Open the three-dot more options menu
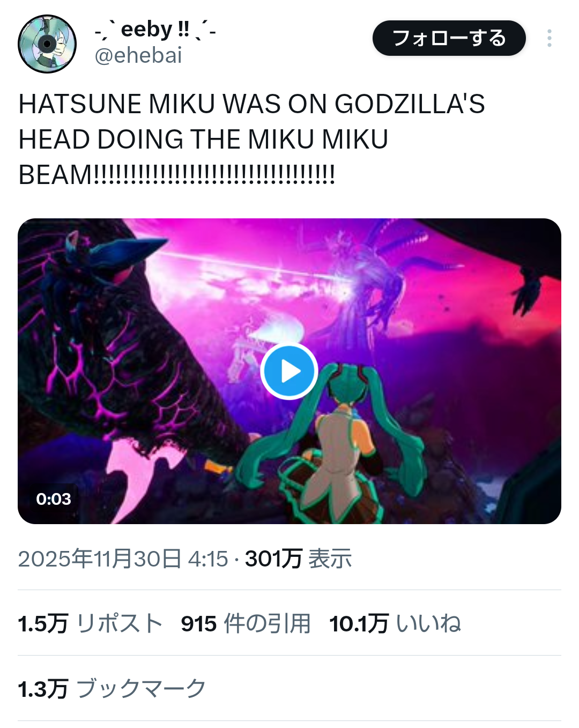This screenshot has width=579, height=728. pos(550,38)
